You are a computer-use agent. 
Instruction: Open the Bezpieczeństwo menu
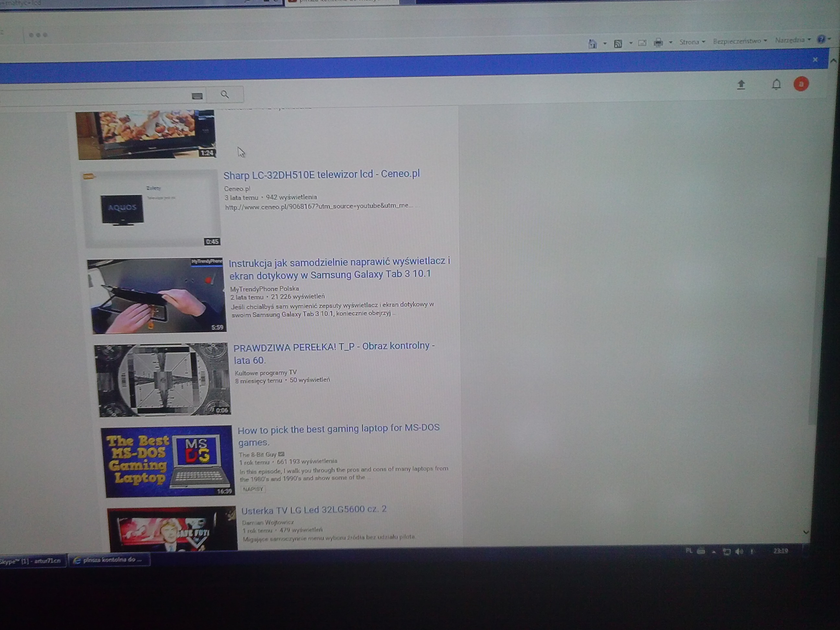pyautogui.click(x=740, y=41)
